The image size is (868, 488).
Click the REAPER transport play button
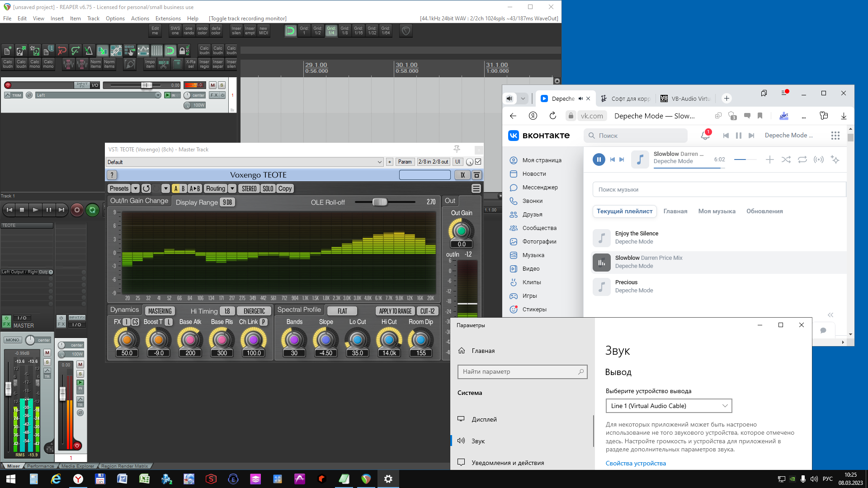(x=35, y=210)
